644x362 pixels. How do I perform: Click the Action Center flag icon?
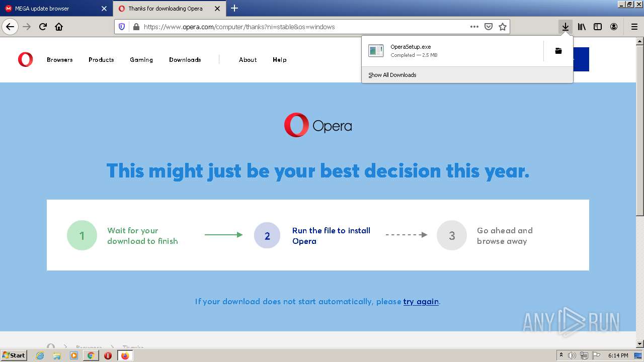click(x=596, y=355)
